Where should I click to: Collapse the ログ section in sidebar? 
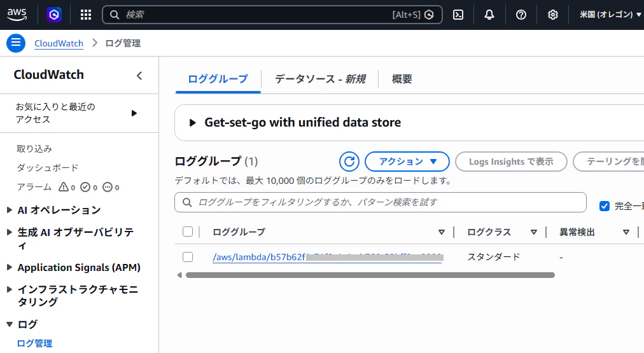[9, 324]
